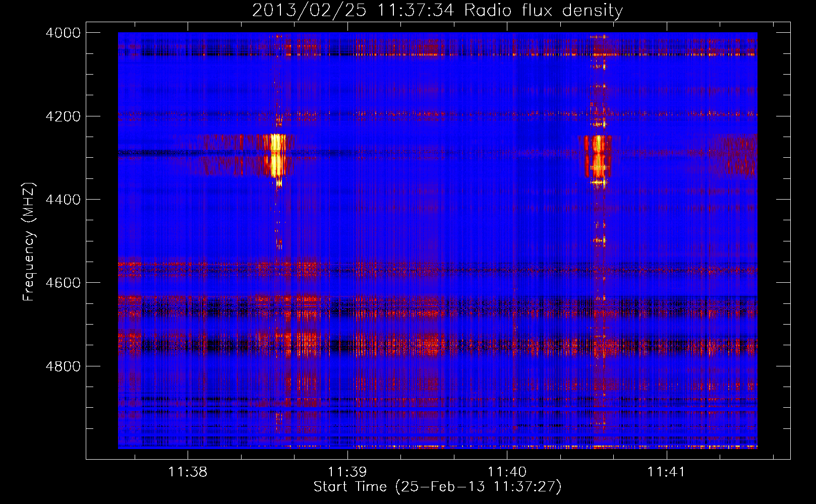Click the 11:40 time tick label
This screenshot has height=504, width=816.
pos(507,472)
